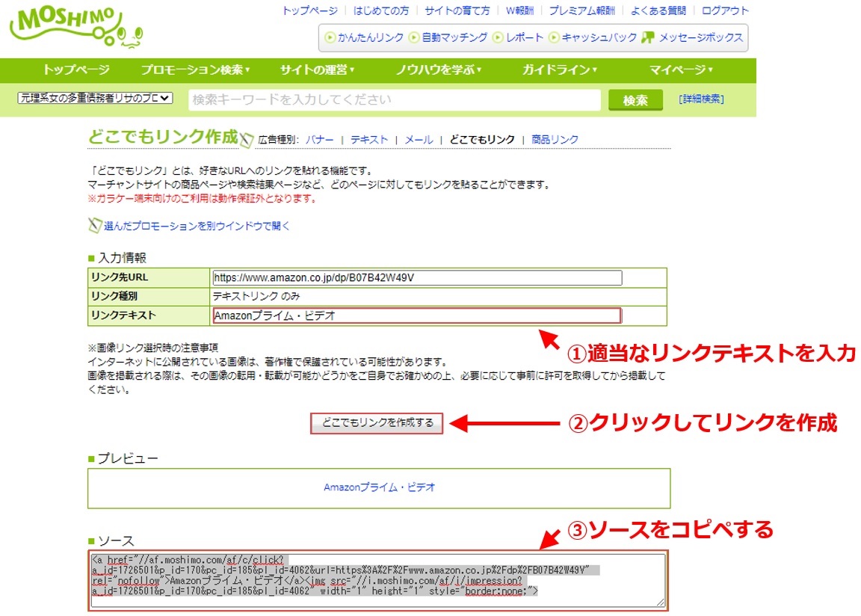This screenshot has height=616, width=861.
Task: Select the 商品リンク ad type tab
Action: [555, 140]
